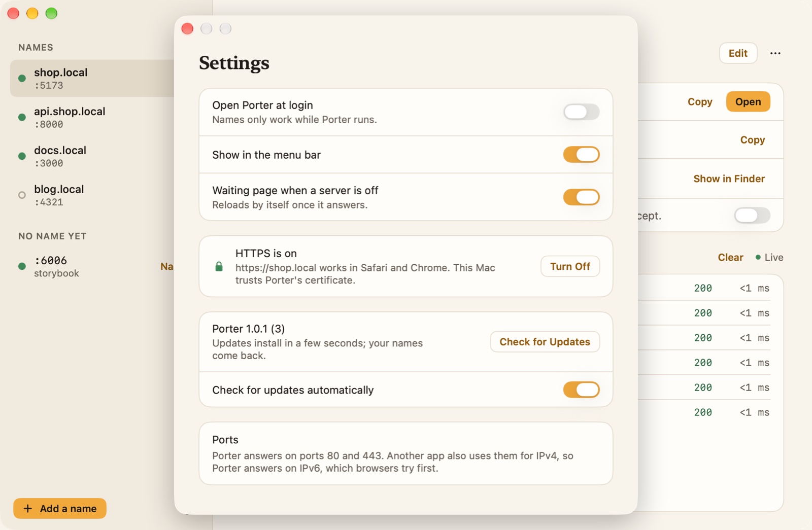812x530 pixels.
Task: Click the hollow status circle for blog.local
Action: (x=22, y=195)
